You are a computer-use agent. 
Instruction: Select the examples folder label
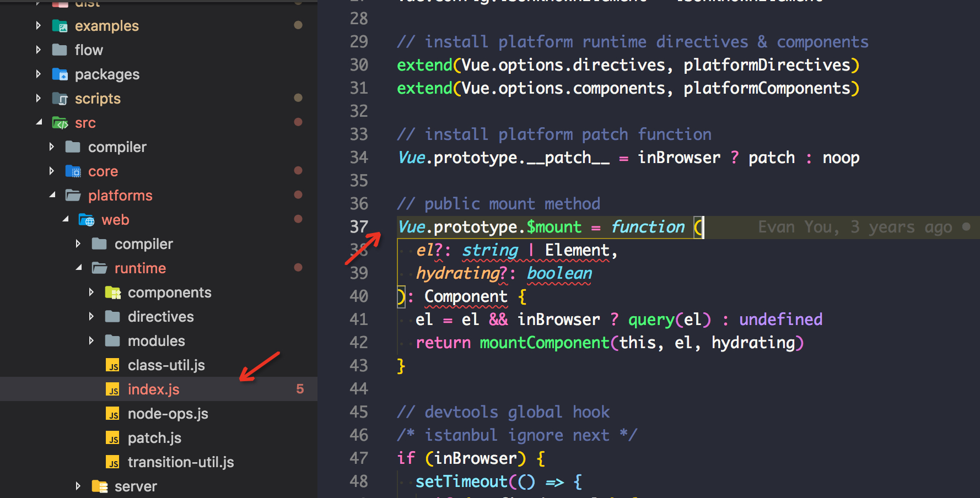pos(107,26)
